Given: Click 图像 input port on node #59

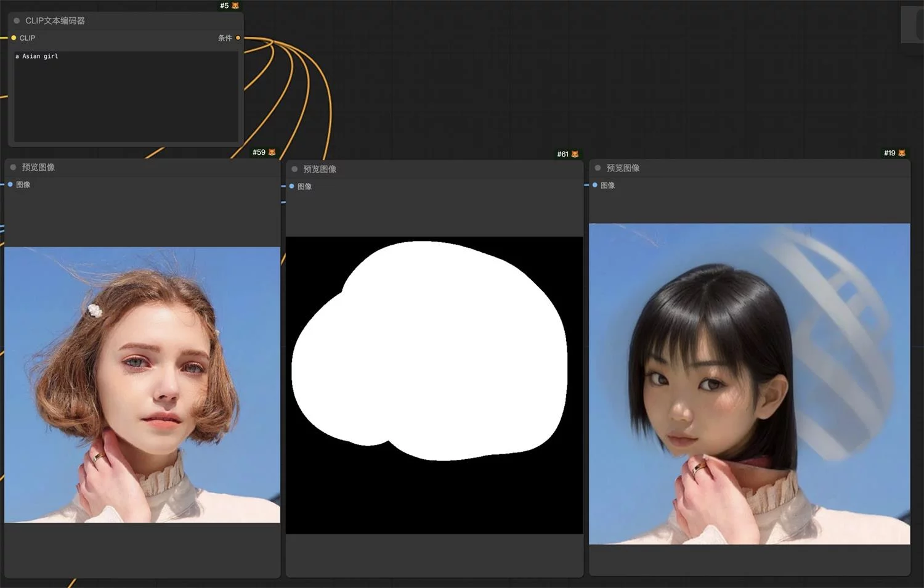Looking at the screenshot, I should pyautogui.click(x=10, y=184).
